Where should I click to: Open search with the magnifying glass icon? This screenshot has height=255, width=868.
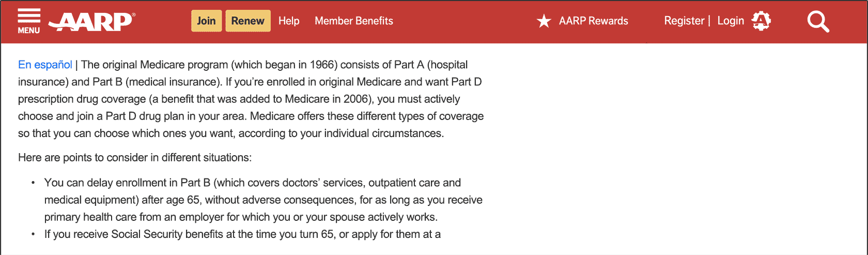818,22
